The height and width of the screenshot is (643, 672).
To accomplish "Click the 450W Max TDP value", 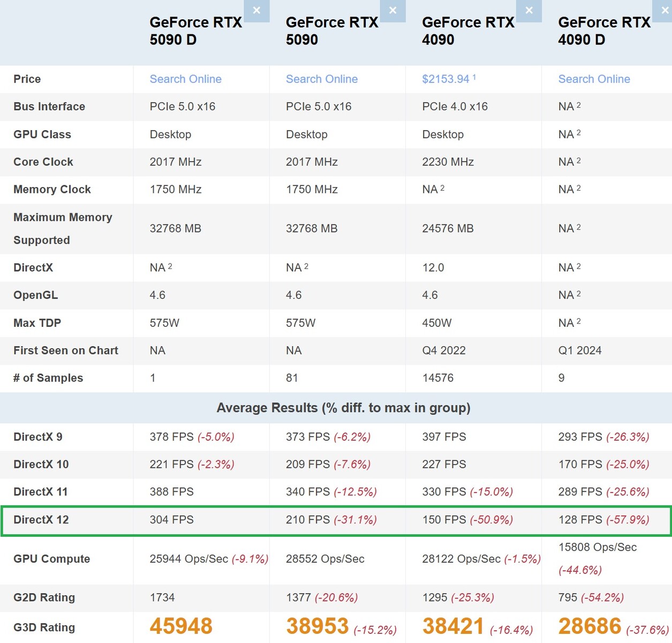I will (437, 323).
